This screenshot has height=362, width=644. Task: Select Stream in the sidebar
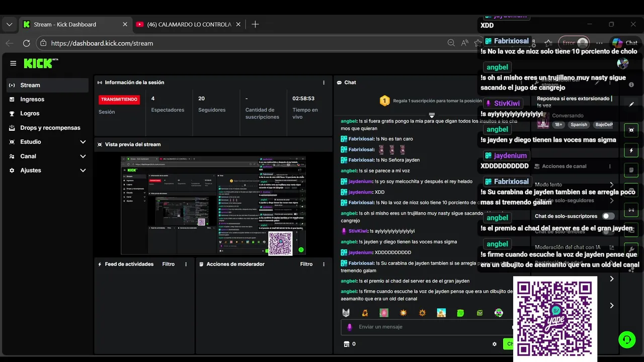tap(47, 85)
